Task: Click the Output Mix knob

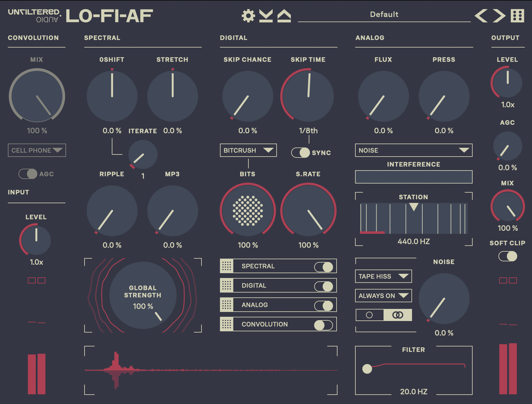Action: tap(508, 206)
